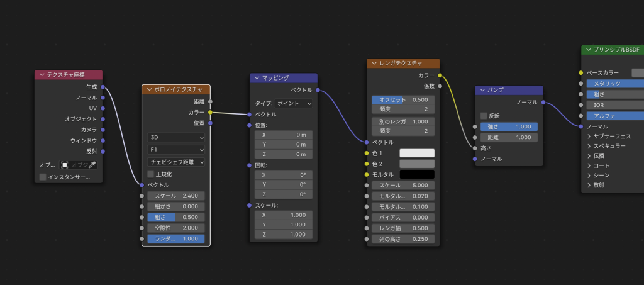644x285 pixels.
Task: Click the カラー output socket on レンガテクスチャ
Action: pos(440,75)
